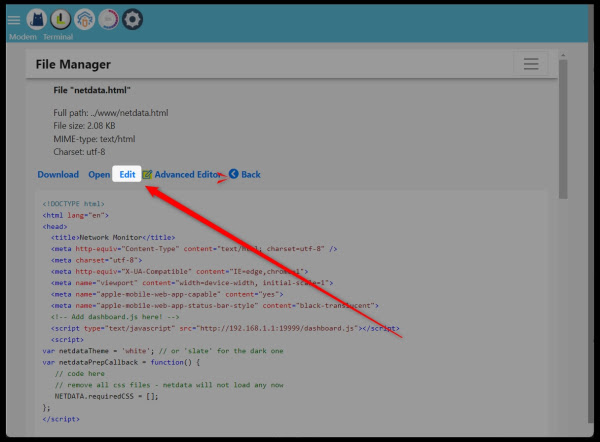Viewport: 600px width, 442px height.
Task: Click the var netdataPrepCallback line
Action: click(121, 362)
